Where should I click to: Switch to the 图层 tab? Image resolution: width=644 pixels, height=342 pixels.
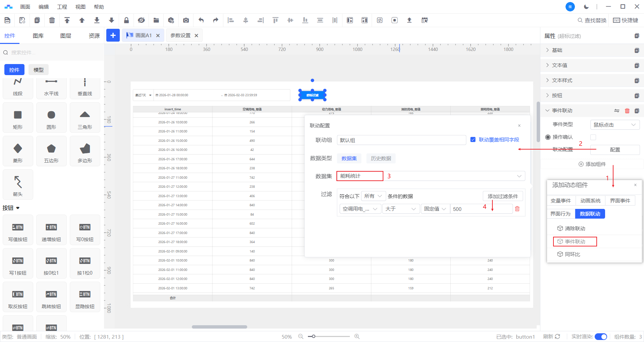[x=66, y=36]
